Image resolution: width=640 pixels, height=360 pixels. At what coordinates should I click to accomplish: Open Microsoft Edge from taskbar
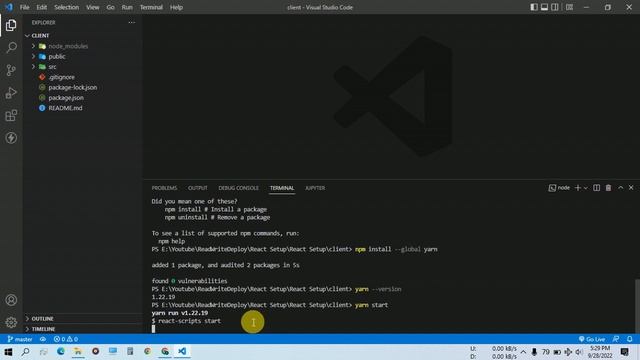[61, 351]
